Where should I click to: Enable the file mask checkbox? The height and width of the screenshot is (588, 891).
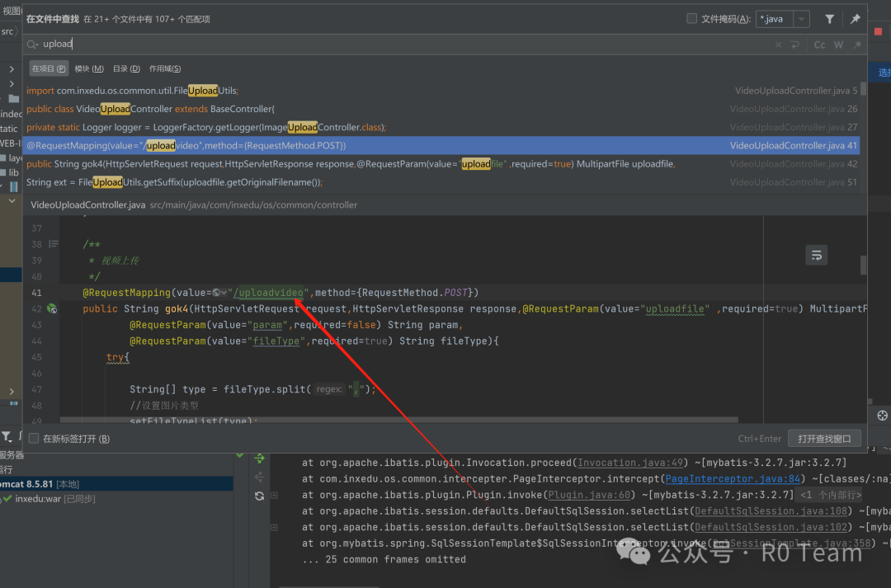click(691, 19)
